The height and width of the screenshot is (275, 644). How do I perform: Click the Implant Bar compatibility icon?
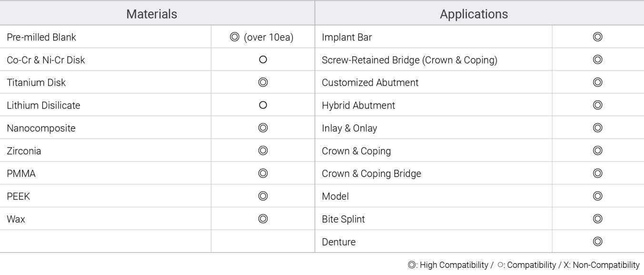click(598, 37)
